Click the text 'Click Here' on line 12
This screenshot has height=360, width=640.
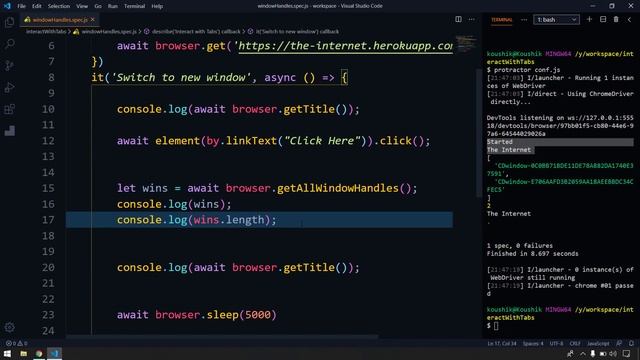tap(322, 141)
